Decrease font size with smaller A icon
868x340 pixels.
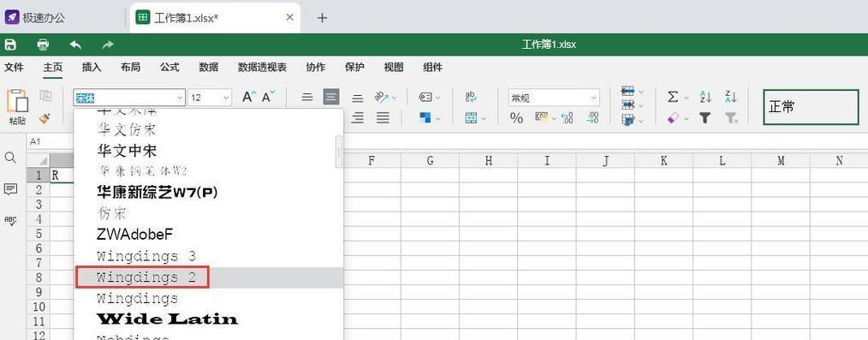[268, 97]
